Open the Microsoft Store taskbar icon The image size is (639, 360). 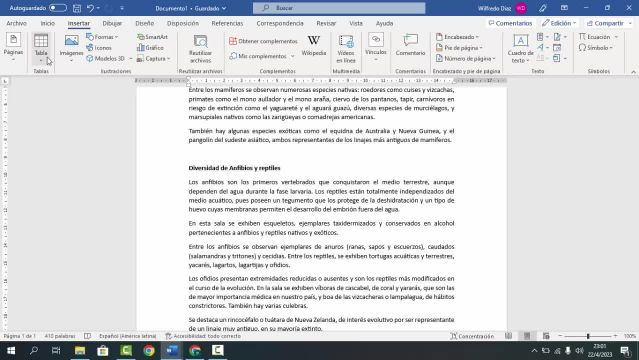[x=103, y=350]
